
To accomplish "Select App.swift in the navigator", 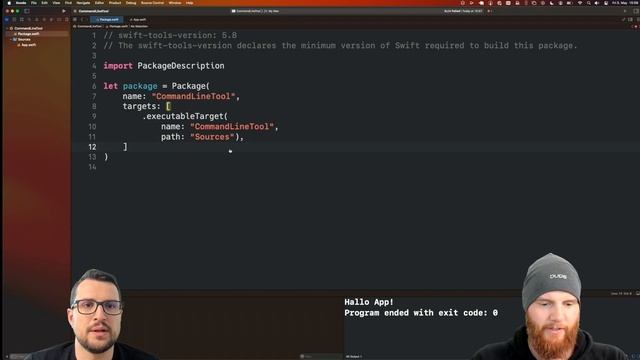I will (x=28, y=44).
